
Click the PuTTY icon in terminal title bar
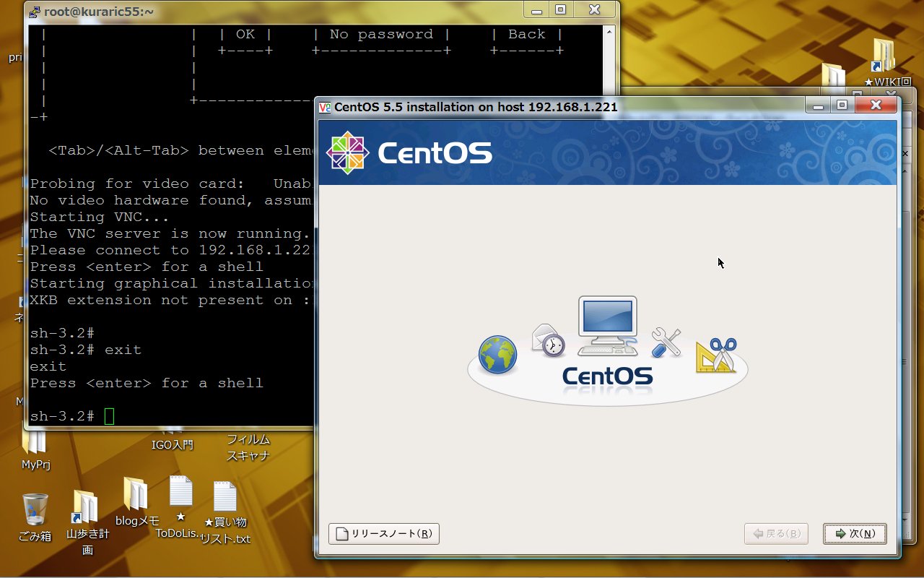pyautogui.click(x=33, y=11)
